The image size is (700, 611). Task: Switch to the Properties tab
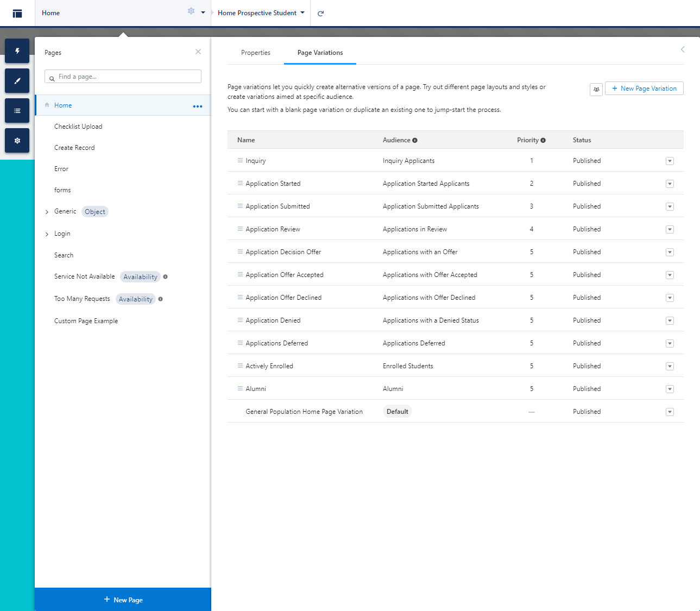point(256,53)
